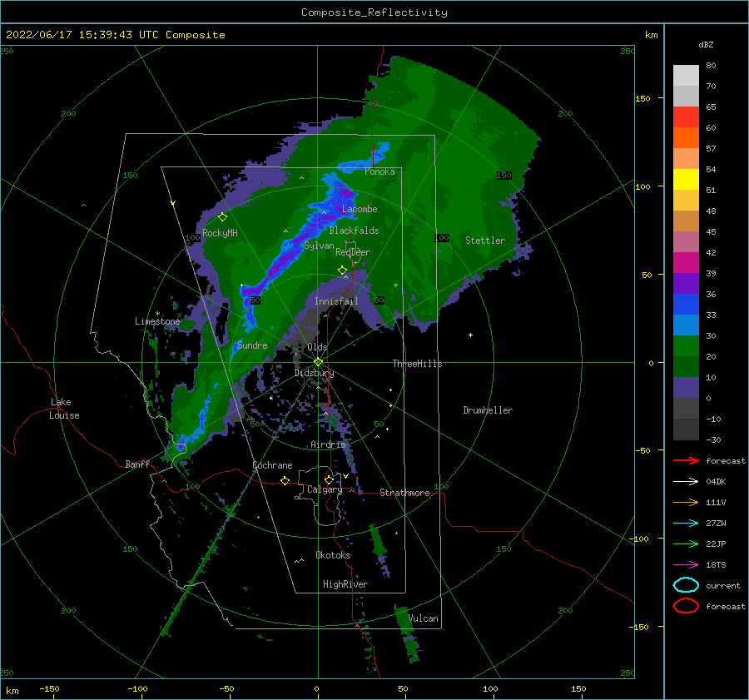Pick the purple swatch below 39 dBZ
The image size is (749, 700).
tap(686, 283)
